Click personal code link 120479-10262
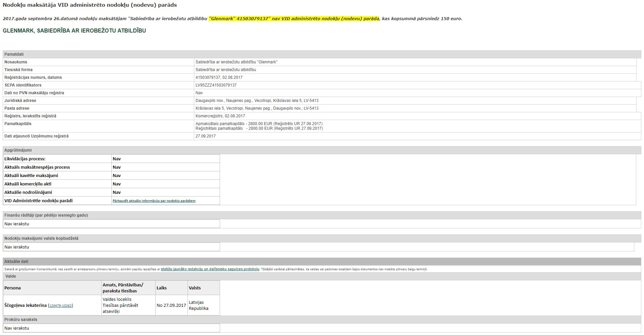 pos(60,305)
